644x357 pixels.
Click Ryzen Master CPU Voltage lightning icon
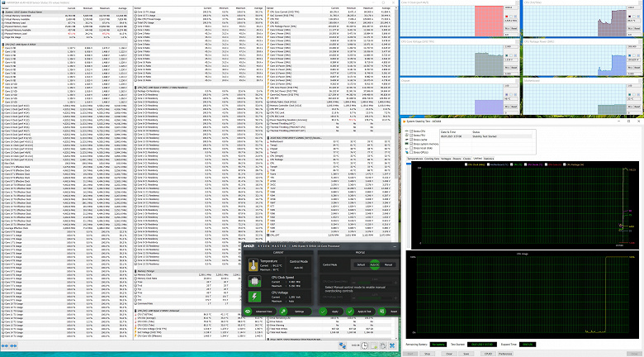pos(254,297)
